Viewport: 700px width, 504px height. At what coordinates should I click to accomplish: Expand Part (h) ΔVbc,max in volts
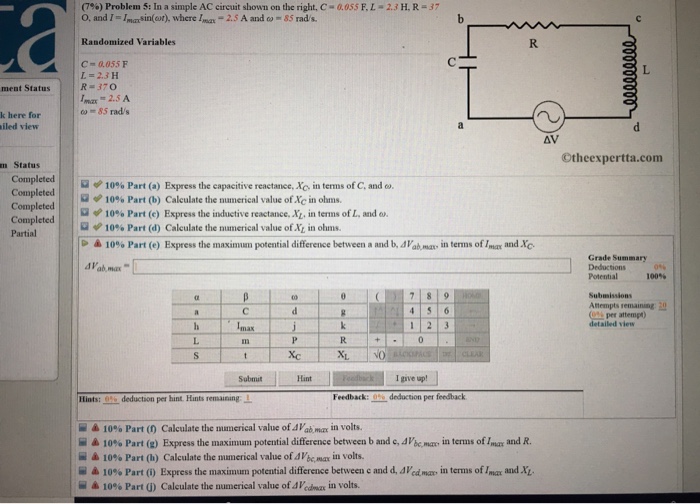click(83, 457)
